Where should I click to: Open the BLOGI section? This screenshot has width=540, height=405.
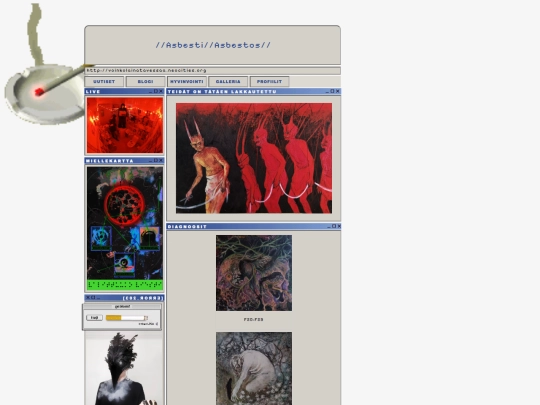145,82
